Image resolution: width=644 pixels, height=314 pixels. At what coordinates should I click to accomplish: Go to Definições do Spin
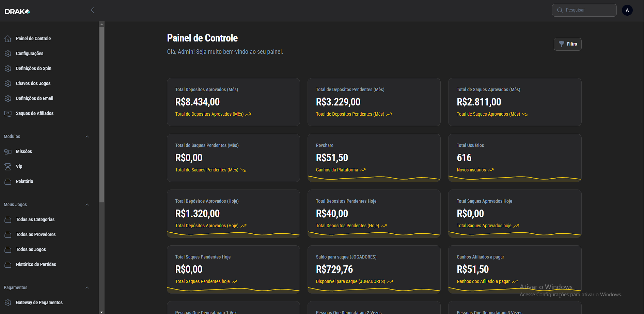(x=34, y=68)
